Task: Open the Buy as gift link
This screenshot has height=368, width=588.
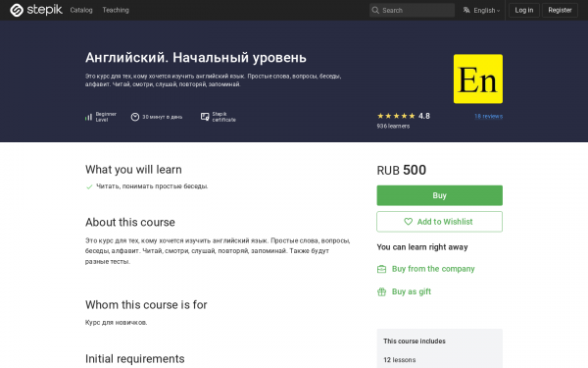Action: click(412, 291)
